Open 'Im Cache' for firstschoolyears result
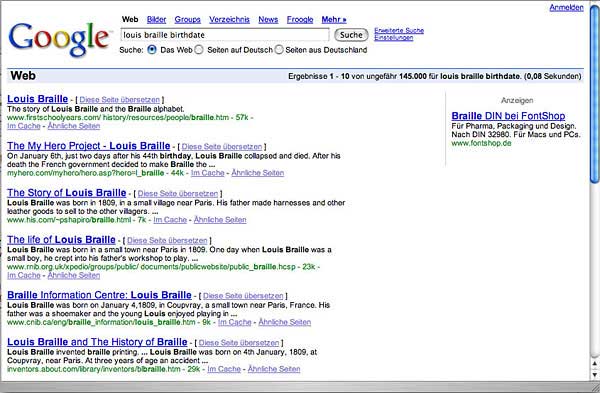 click(24, 126)
